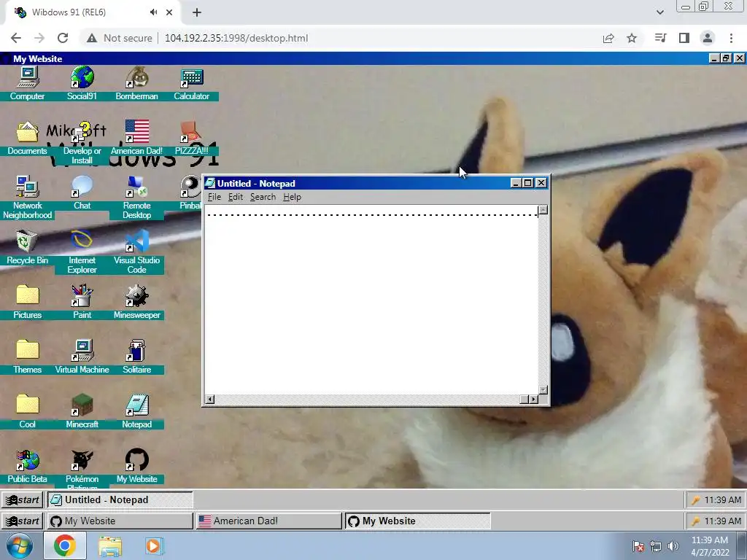Reload the browser page
This screenshot has width=747, height=560.
tap(63, 38)
